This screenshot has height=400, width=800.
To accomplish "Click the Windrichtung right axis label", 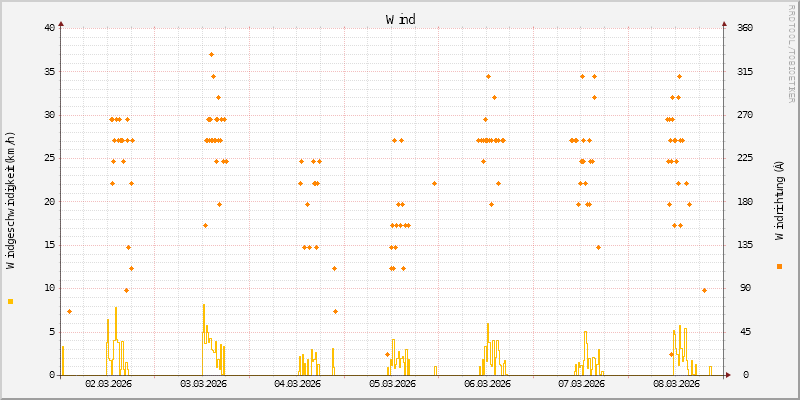I will pyautogui.click(x=779, y=200).
